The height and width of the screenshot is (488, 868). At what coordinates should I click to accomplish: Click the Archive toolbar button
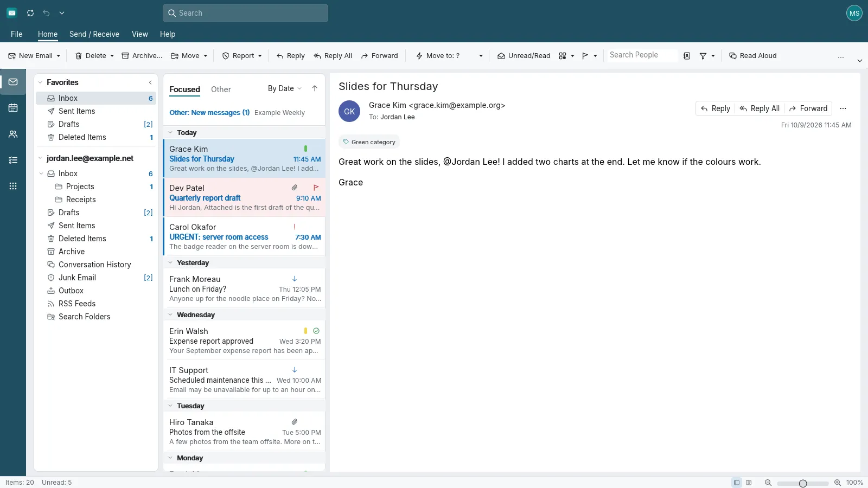[142, 56]
